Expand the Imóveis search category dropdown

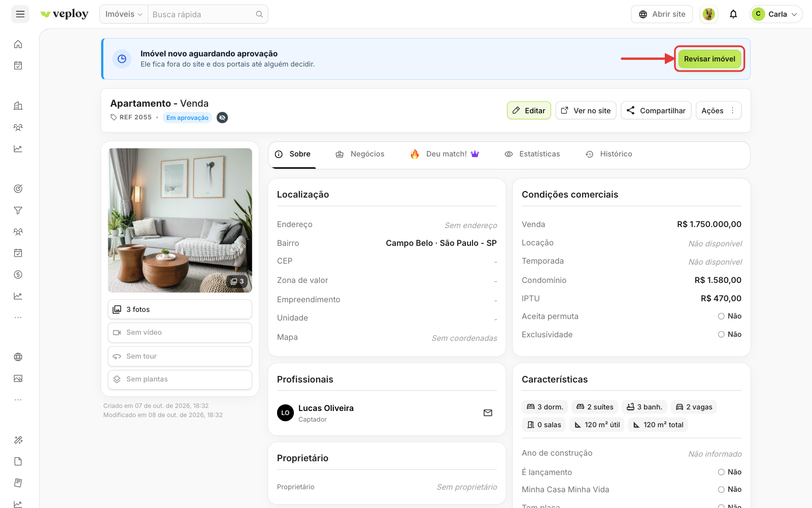point(124,14)
